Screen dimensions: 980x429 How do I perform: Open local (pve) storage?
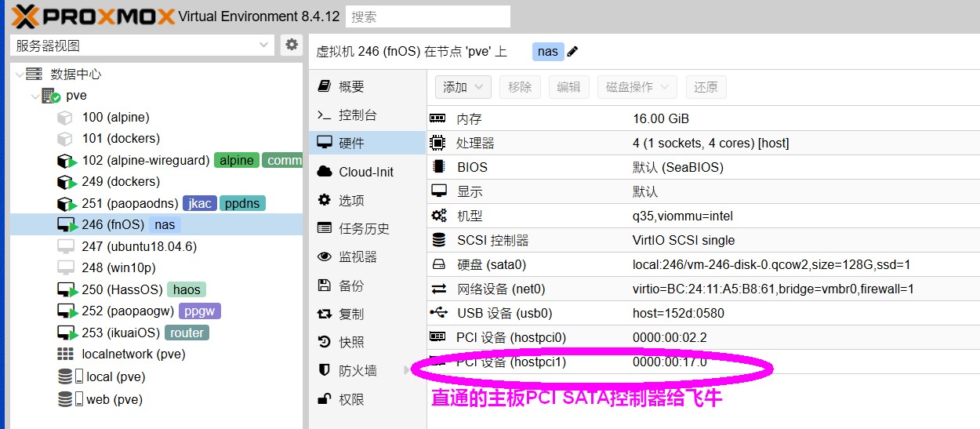[x=115, y=376]
